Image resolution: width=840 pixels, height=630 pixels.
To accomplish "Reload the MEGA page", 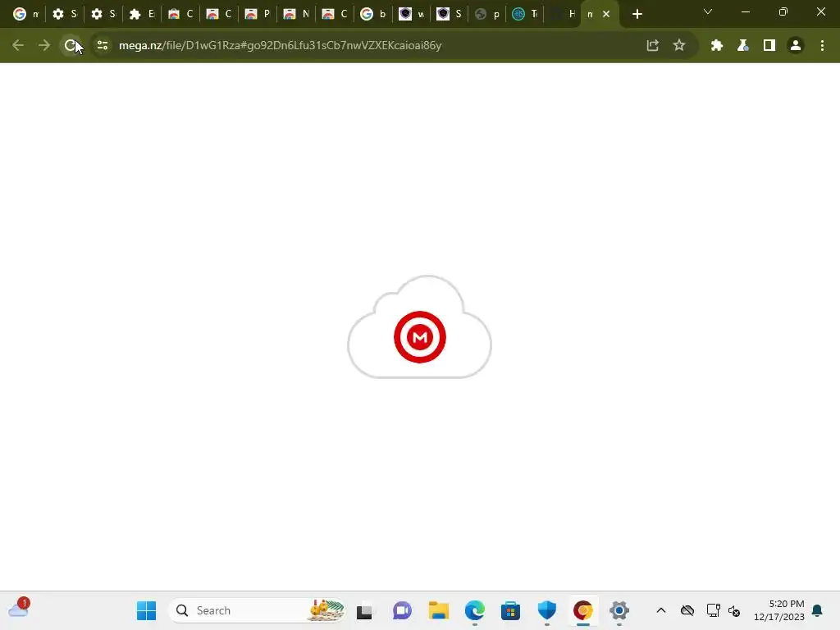I will tap(71, 46).
